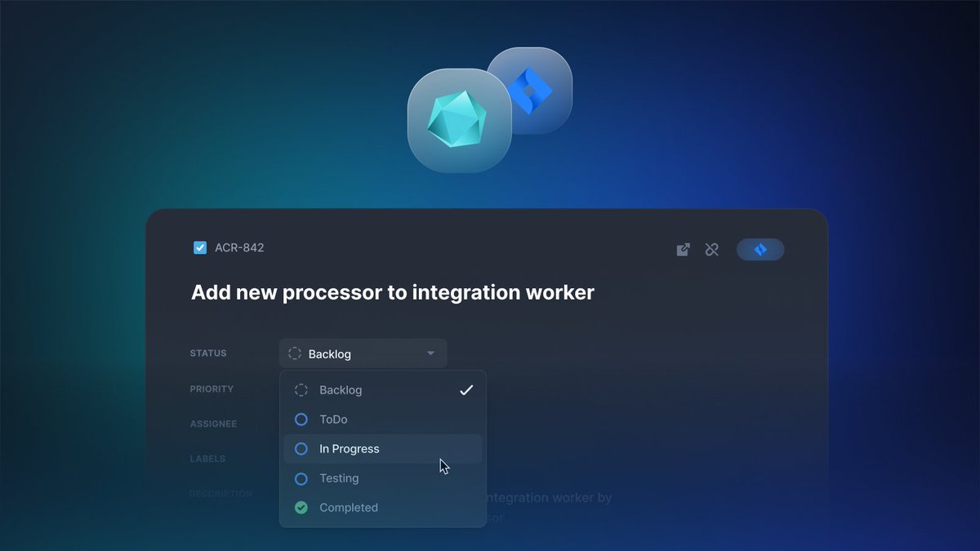Choose Testing status option
The height and width of the screenshot is (551, 980).
(383, 478)
